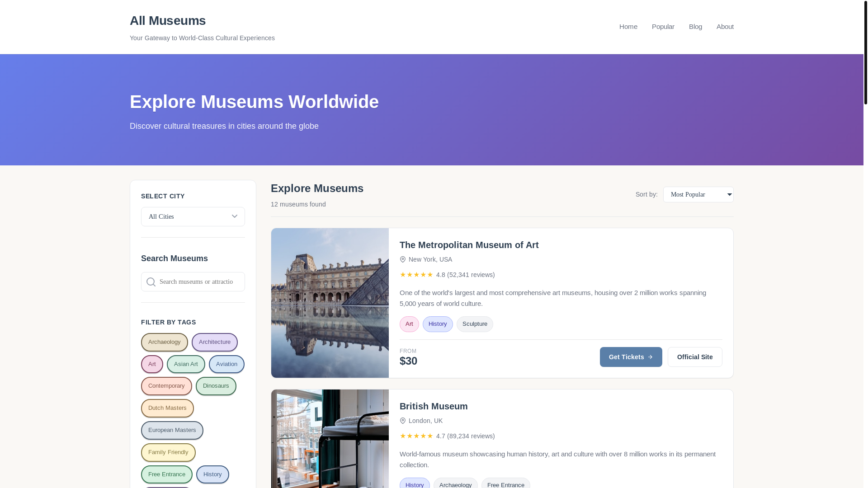This screenshot has width=868, height=488.
Task: Click the All Museums site title
Action: 168,21
